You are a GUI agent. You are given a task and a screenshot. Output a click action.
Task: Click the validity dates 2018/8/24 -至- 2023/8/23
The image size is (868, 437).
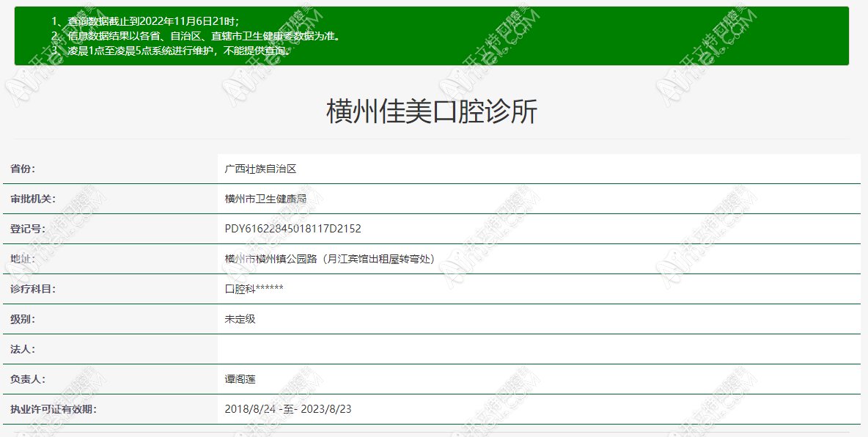pos(288,409)
